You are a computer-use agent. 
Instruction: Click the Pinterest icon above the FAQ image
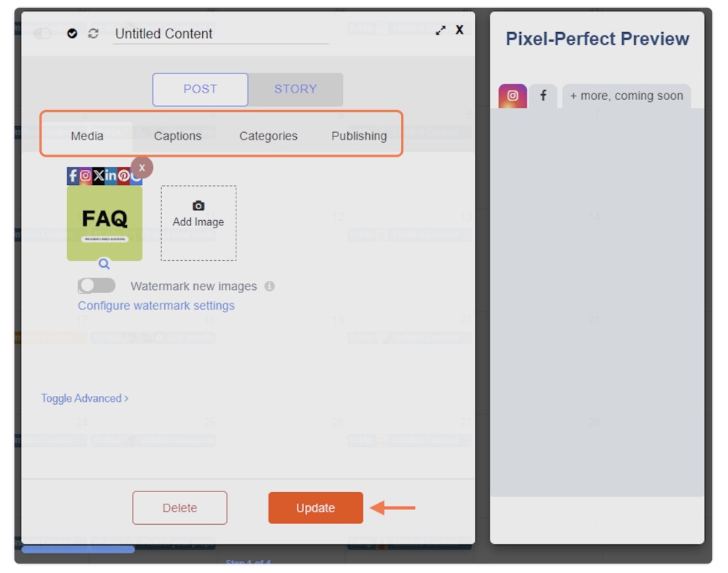tap(123, 175)
